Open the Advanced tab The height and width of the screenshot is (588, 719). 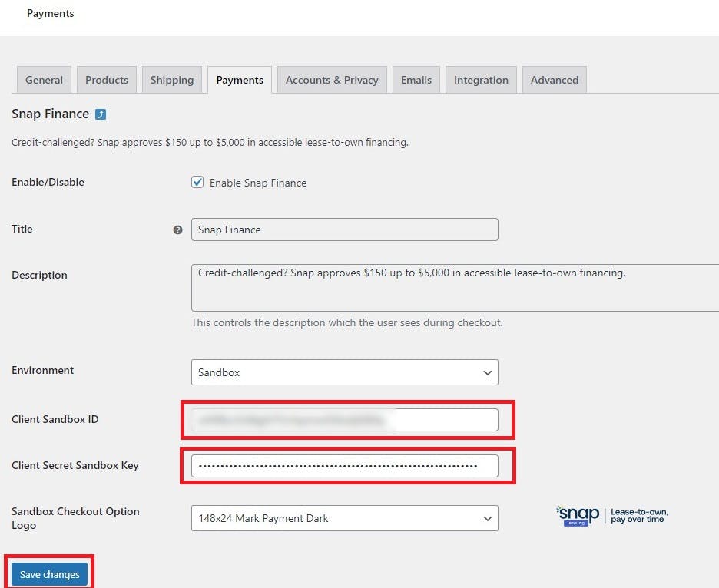555,80
